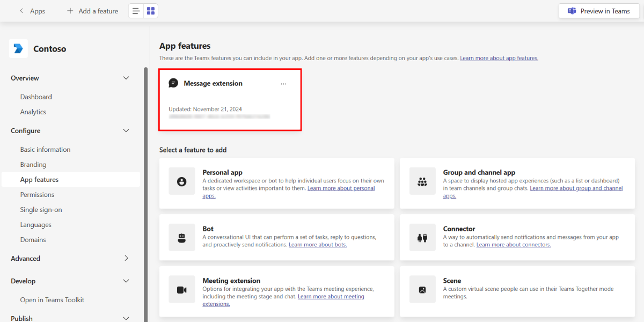The width and height of the screenshot is (644, 322).
Task: Open the Domains page
Action: [33, 240]
